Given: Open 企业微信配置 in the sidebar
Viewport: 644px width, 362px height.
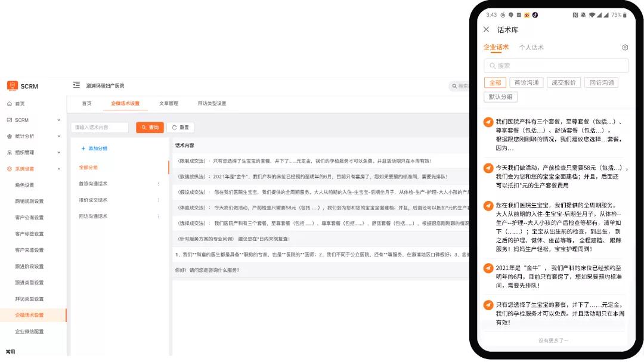Looking at the screenshot, I should (x=29, y=332).
